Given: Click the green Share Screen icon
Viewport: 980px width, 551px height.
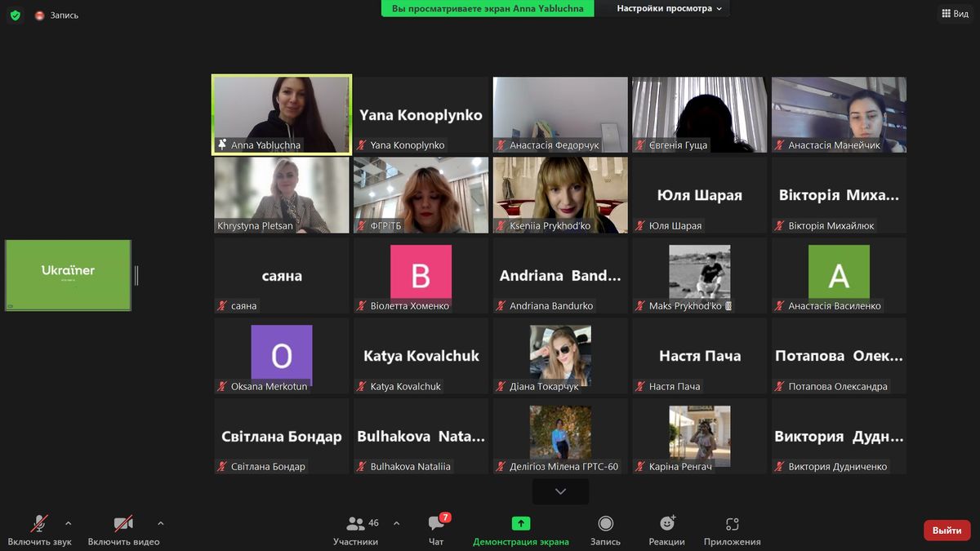Looking at the screenshot, I should [521, 524].
